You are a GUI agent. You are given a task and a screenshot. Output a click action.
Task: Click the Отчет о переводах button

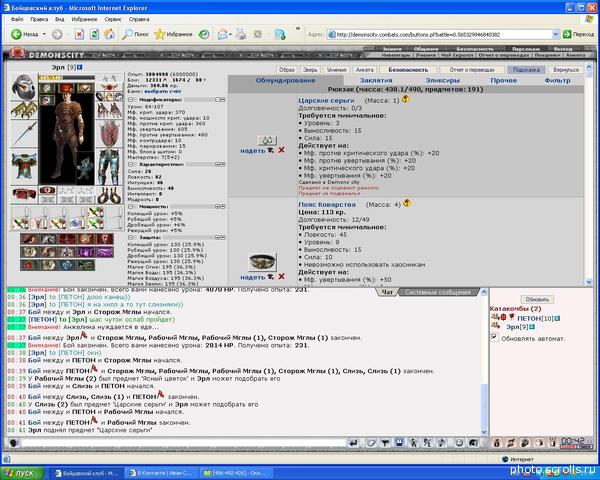click(472, 70)
